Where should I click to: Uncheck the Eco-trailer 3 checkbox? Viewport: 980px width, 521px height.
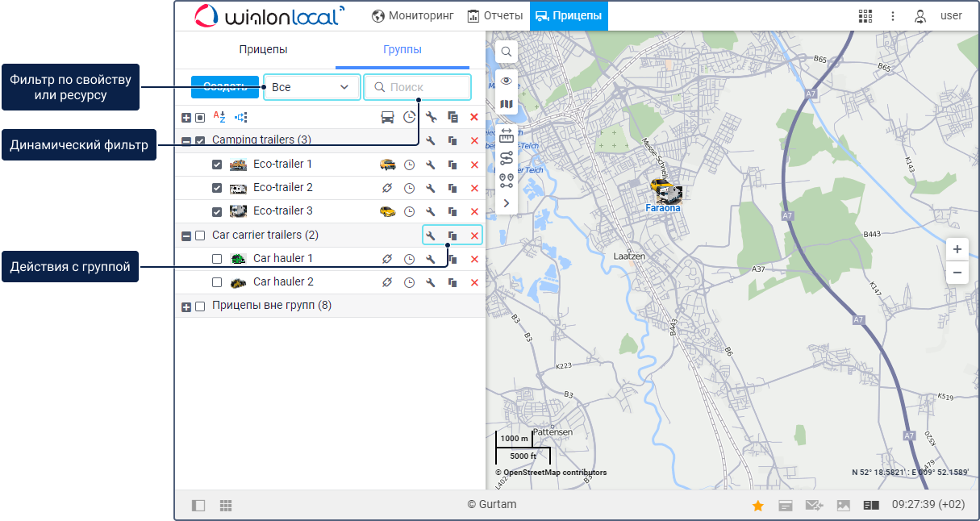pos(217,211)
